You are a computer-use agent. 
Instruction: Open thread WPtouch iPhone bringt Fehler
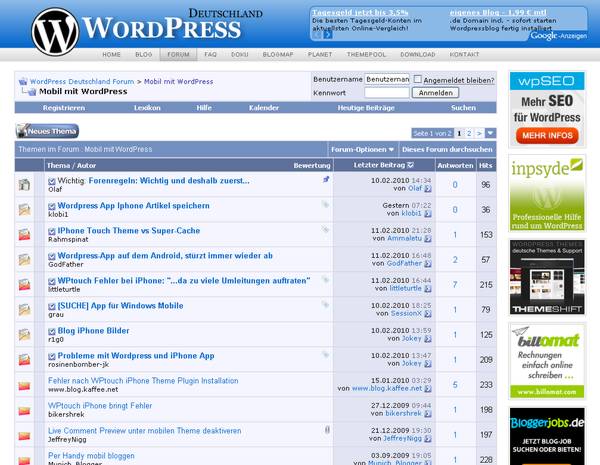pyautogui.click(x=100, y=405)
